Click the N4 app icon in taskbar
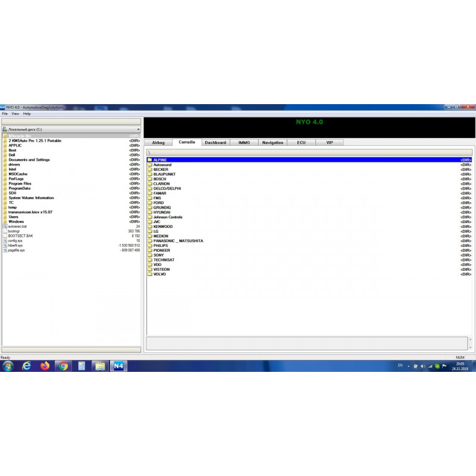Screen dimensions: 476x476 (x=118, y=366)
